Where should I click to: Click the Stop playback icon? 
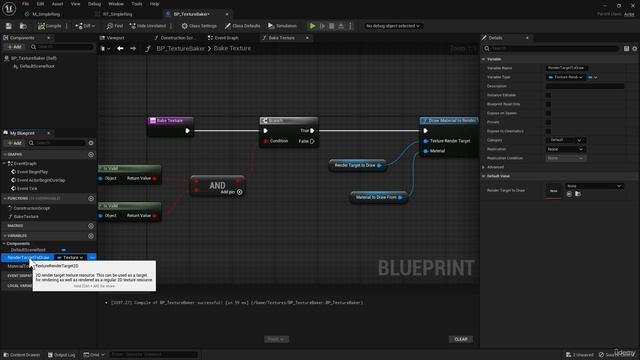pos(331,26)
